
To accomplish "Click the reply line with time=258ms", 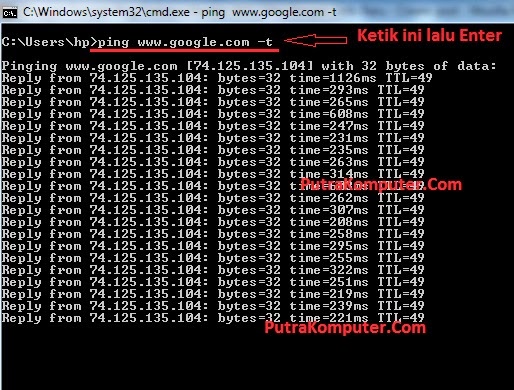I will pyautogui.click(x=213, y=234).
